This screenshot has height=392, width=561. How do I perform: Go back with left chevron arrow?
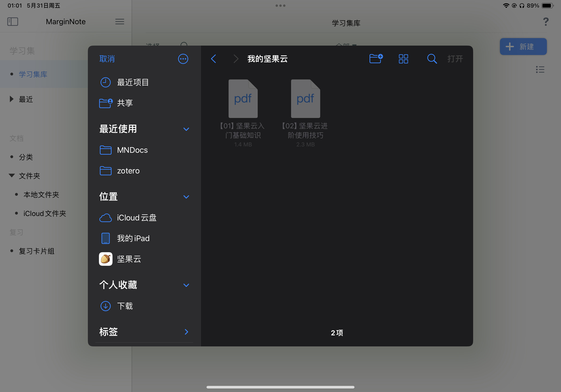[214, 59]
